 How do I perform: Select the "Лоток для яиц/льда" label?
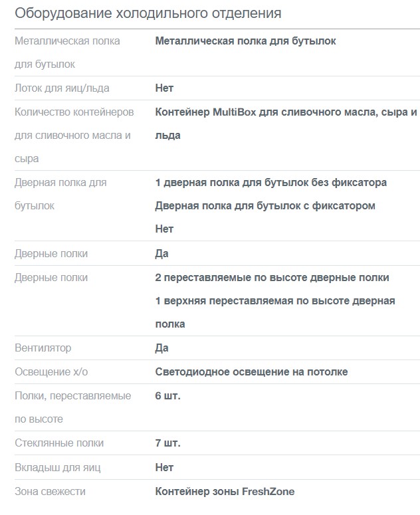[x=62, y=88]
